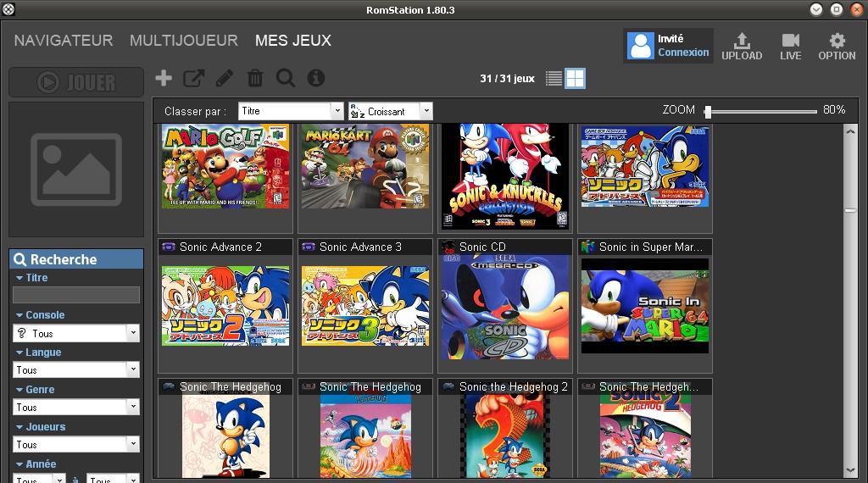Open the Classer par Titre dropdown

[x=292, y=111]
